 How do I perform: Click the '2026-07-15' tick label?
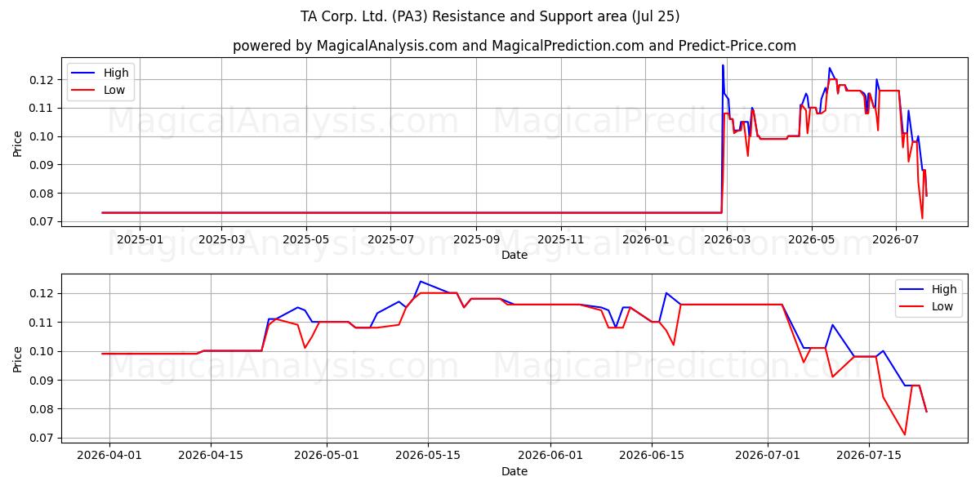(869, 456)
